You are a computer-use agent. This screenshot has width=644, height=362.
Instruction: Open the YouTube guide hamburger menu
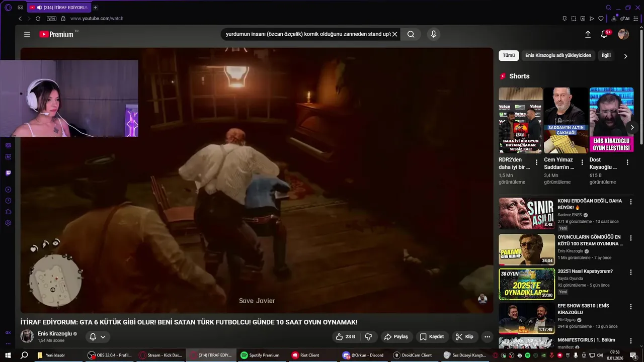click(27, 34)
